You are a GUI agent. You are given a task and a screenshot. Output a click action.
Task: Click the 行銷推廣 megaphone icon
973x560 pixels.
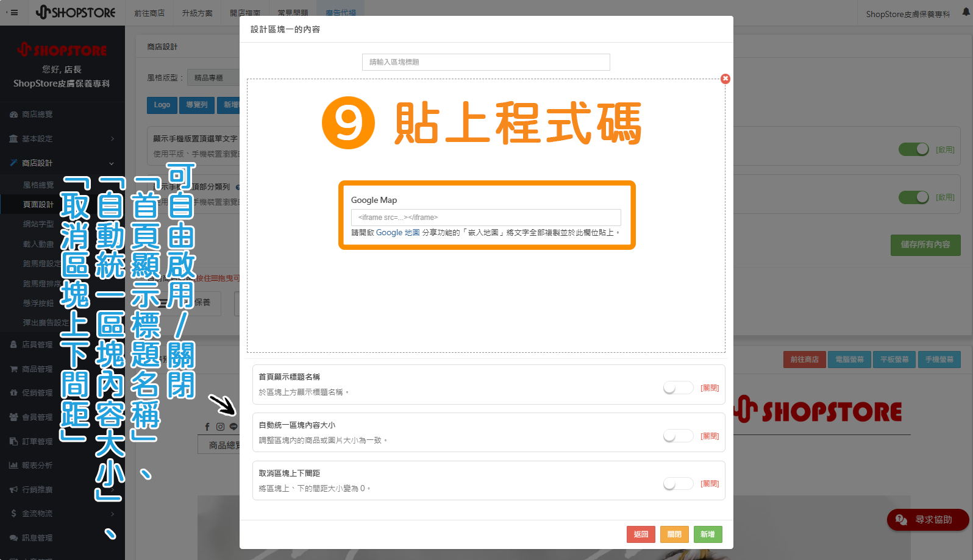13,489
